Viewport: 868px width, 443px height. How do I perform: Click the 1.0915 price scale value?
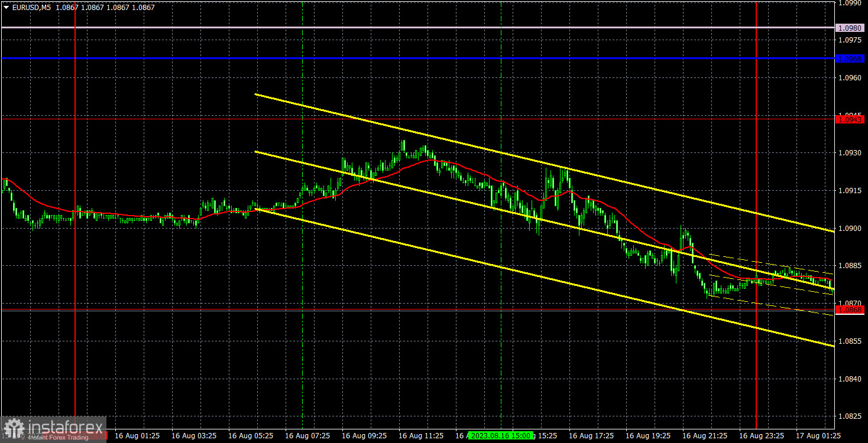point(851,191)
